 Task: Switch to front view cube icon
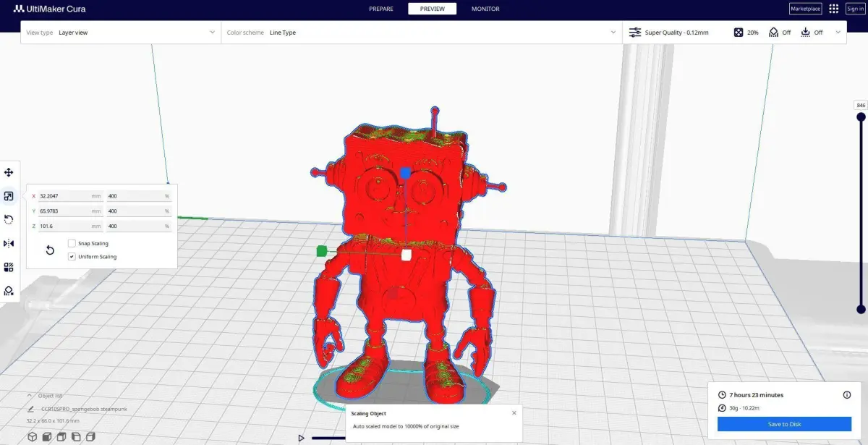(47, 436)
